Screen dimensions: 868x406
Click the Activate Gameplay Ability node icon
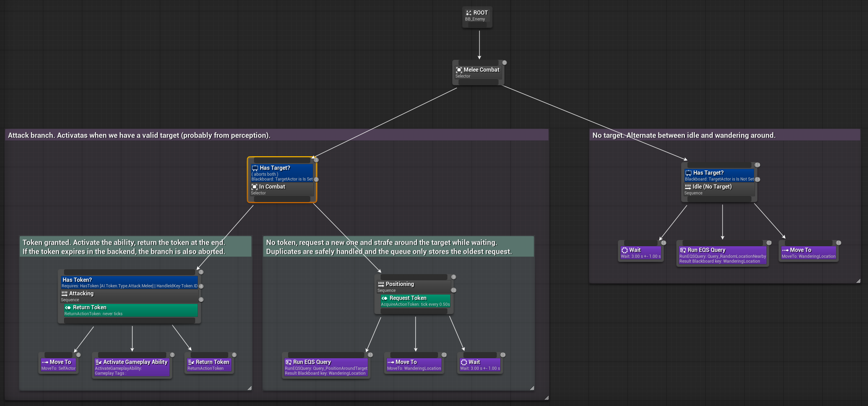(x=98, y=362)
